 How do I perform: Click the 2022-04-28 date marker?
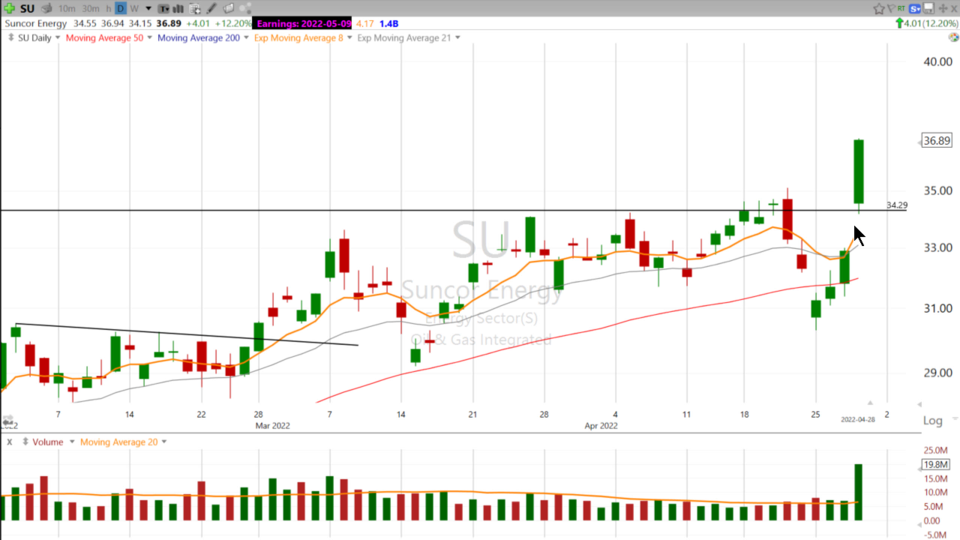858,419
